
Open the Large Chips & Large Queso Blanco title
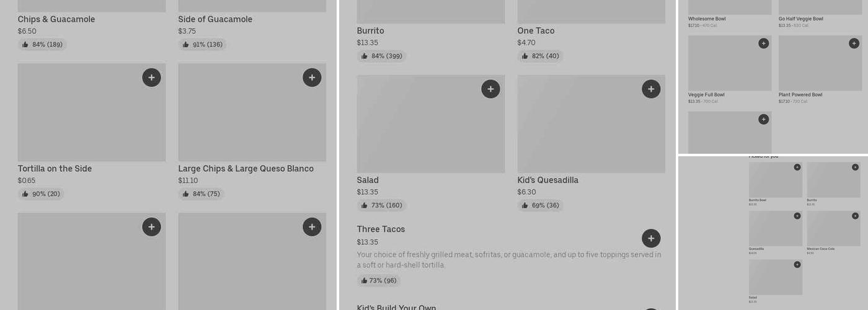pos(246,169)
